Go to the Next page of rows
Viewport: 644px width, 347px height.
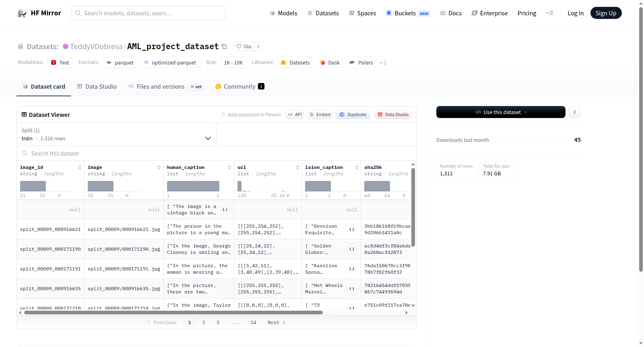[x=277, y=322]
